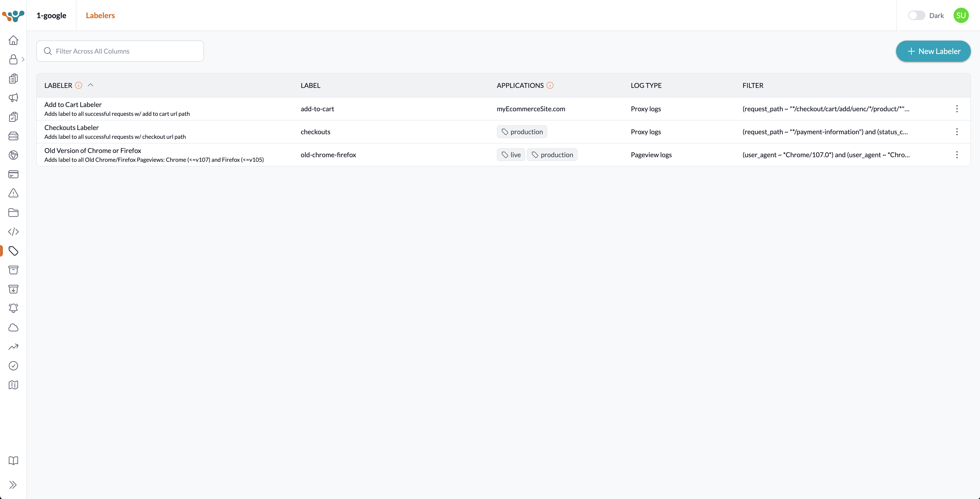Open the cloud icon in sidebar
The image size is (980, 499).
13,327
